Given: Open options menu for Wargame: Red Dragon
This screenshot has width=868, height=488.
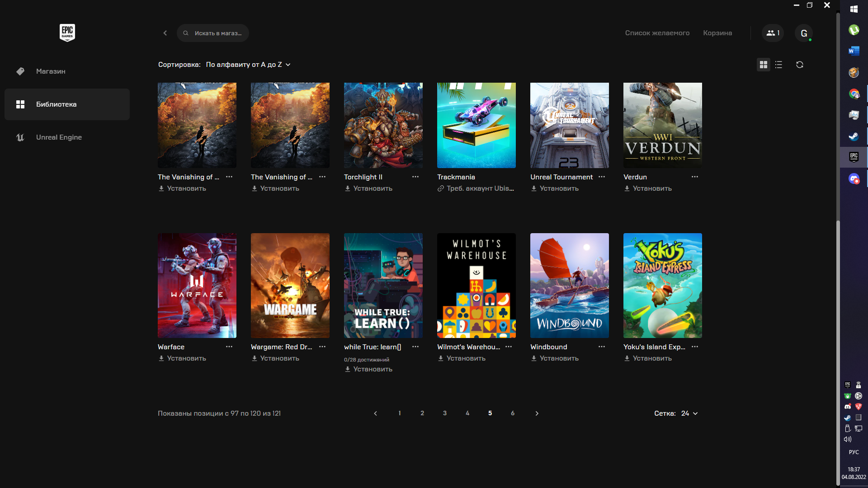Looking at the screenshot, I should tap(322, 347).
